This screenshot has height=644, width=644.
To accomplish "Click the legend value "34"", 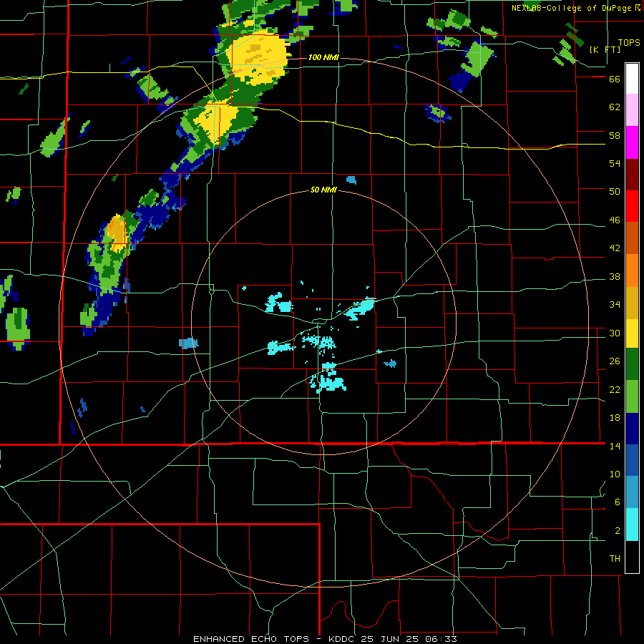I will click(615, 305).
